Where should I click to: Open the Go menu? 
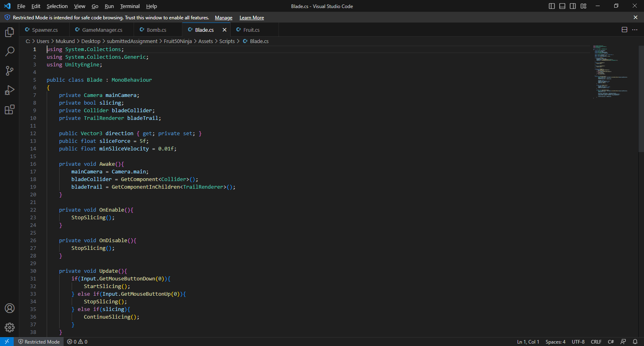(95, 6)
